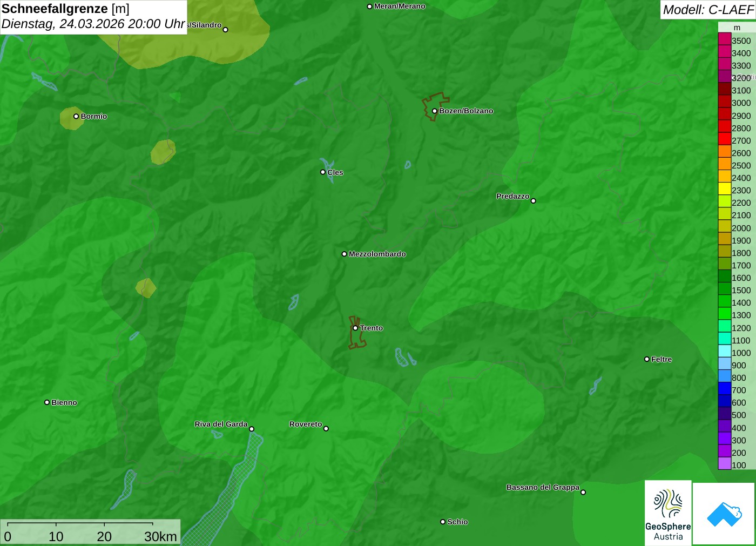Click the 10 mark on scale bar
The width and height of the screenshot is (756, 546).
(x=56, y=536)
